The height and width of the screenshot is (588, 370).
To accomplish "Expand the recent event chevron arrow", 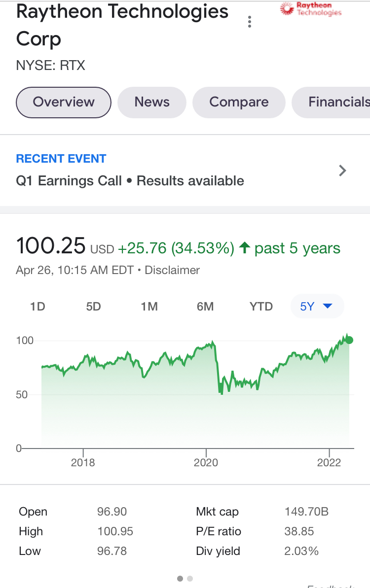I will pyautogui.click(x=343, y=171).
